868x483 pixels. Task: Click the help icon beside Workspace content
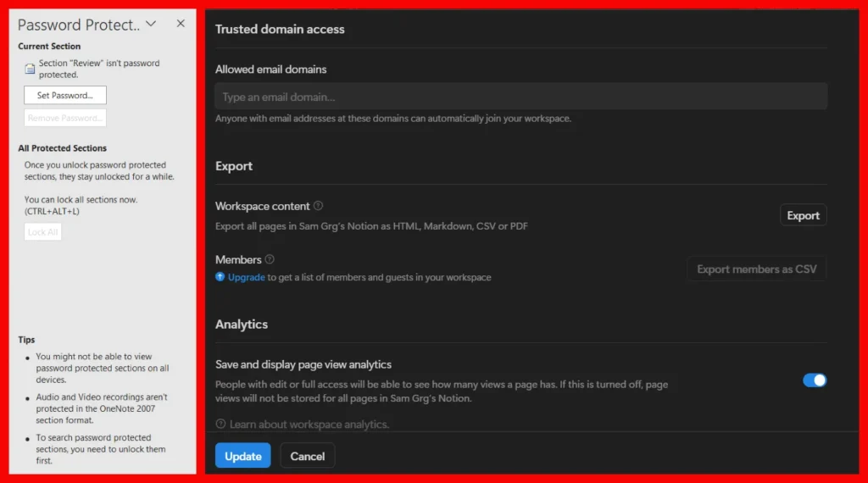coord(319,206)
